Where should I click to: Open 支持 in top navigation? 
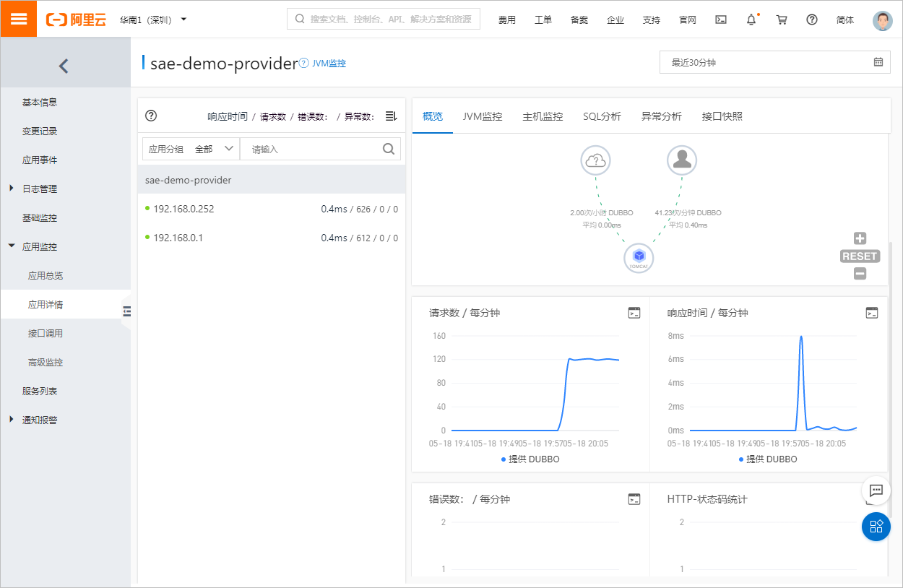652,20
